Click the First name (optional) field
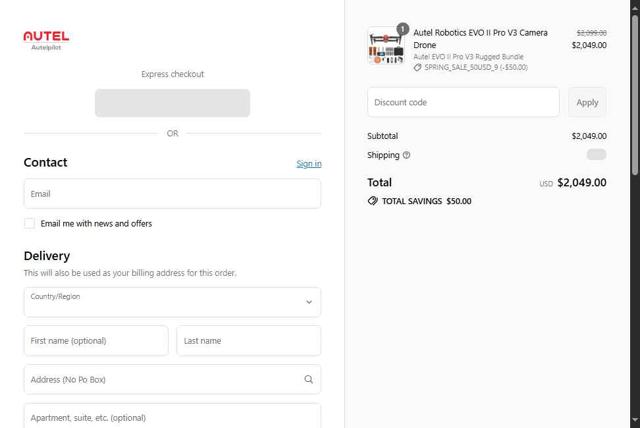Screen dimensions: 640x428 [x=96, y=341]
